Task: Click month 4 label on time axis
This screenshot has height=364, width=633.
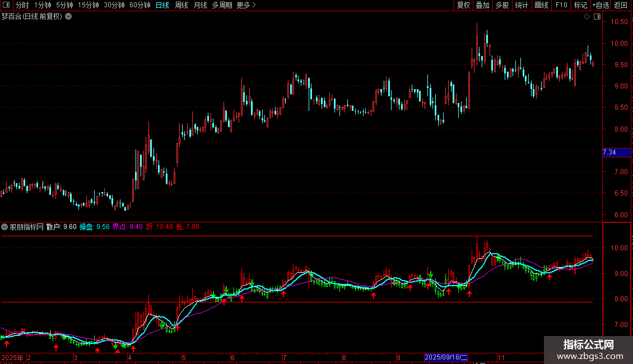Action: (x=129, y=358)
